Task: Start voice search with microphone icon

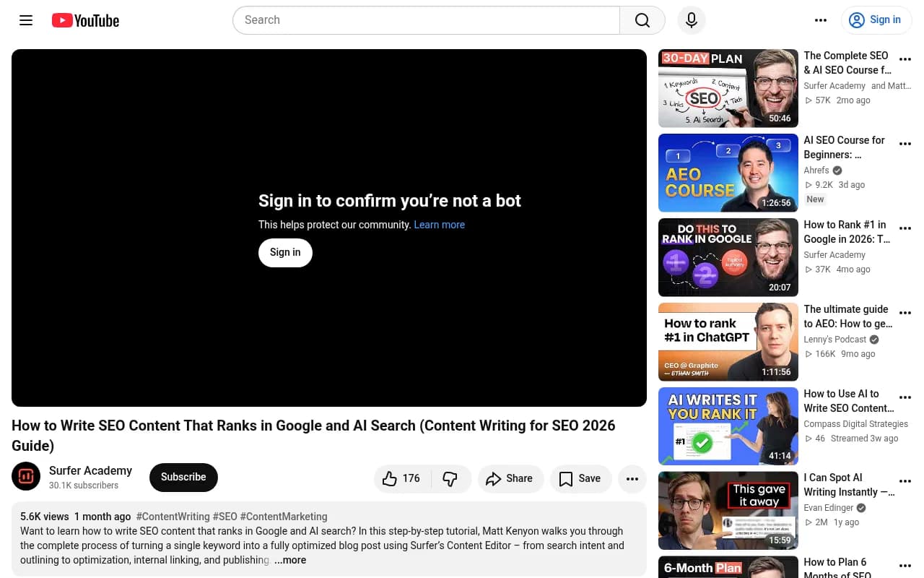Action: pos(692,20)
